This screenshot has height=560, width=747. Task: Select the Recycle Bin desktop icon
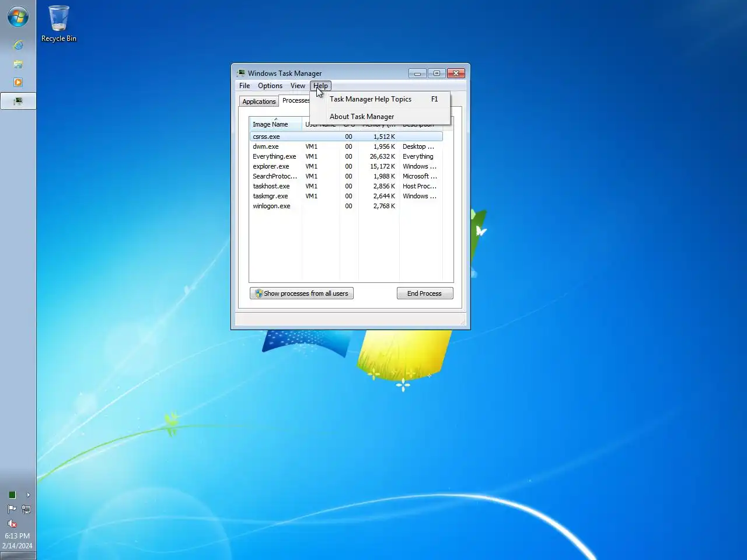(x=59, y=24)
